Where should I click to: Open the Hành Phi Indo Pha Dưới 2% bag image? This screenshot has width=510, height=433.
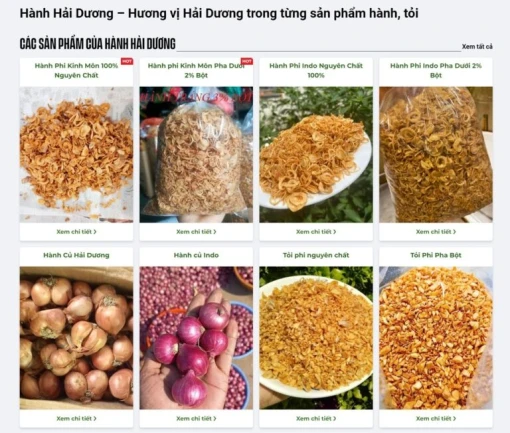point(436,155)
